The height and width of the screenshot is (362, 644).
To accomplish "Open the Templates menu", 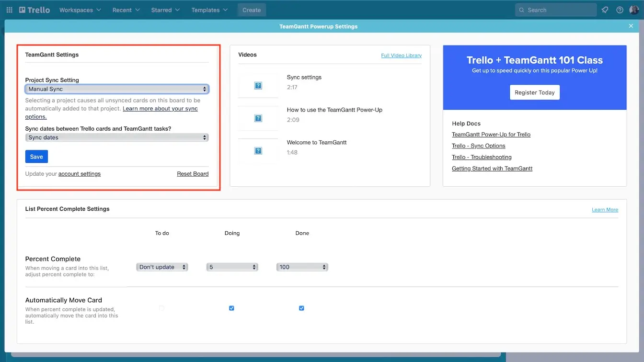I will pyautogui.click(x=210, y=10).
